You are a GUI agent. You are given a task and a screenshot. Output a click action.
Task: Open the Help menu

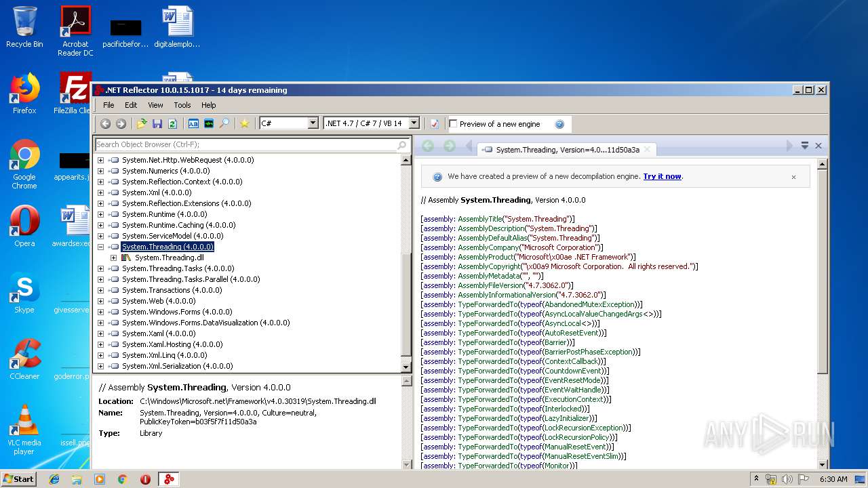tap(208, 105)
